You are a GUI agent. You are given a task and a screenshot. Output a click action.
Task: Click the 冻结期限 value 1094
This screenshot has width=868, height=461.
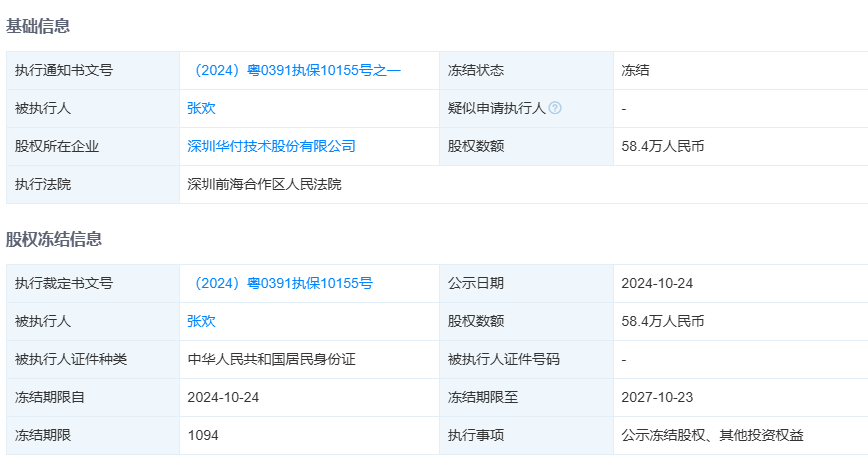(203, 435)
